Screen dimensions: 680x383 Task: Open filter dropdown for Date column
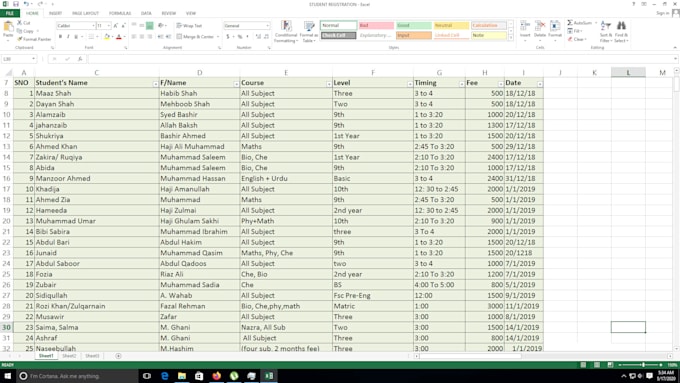[539, 84]
